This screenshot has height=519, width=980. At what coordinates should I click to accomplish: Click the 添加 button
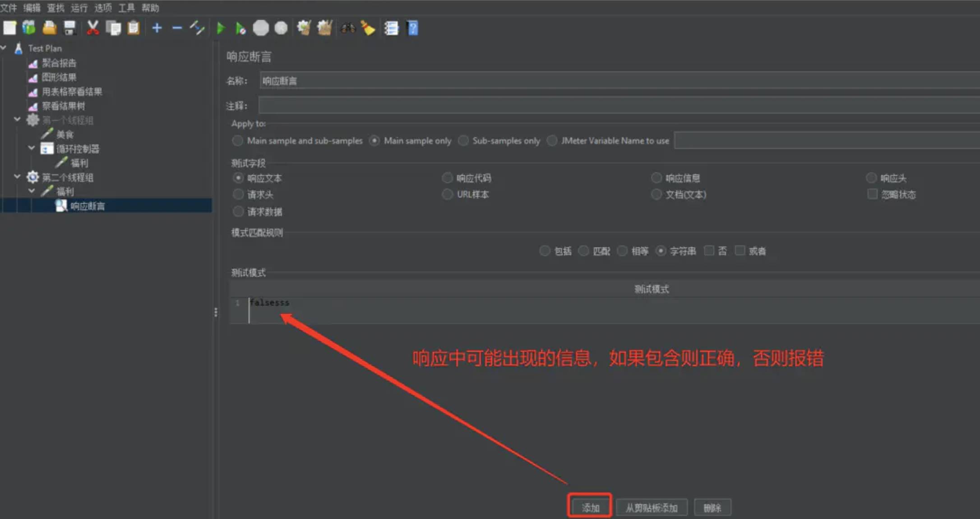point(590,508)
